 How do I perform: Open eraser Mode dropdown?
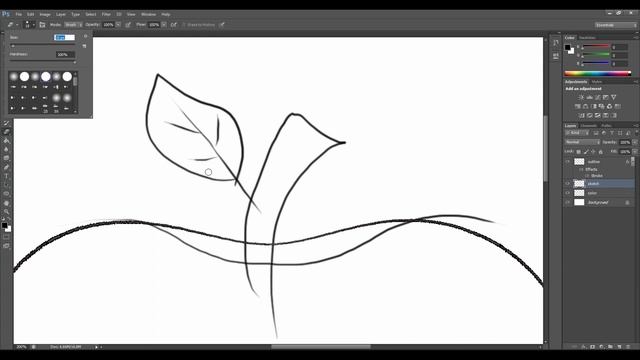pyautogui.click(x=73, y=25)
